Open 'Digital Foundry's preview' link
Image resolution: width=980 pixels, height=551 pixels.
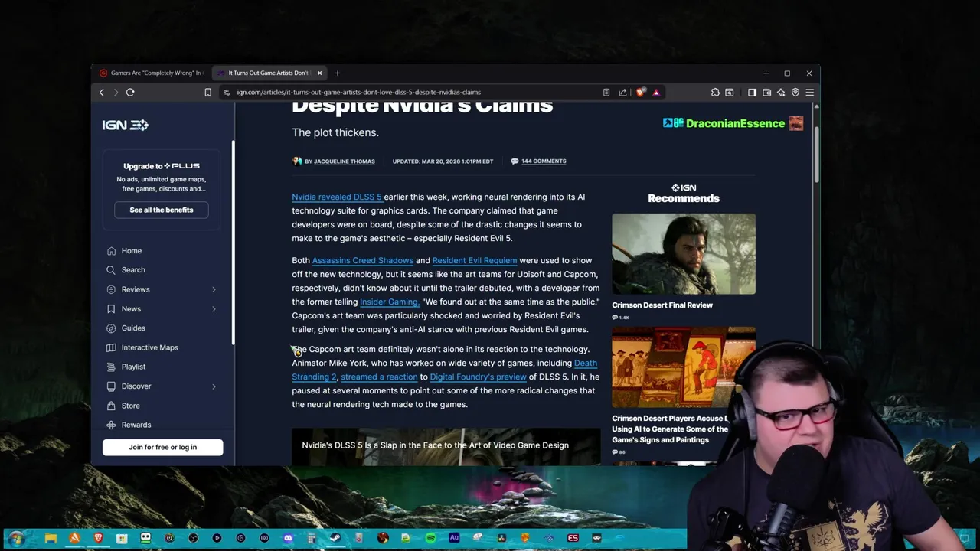(479, 377)
